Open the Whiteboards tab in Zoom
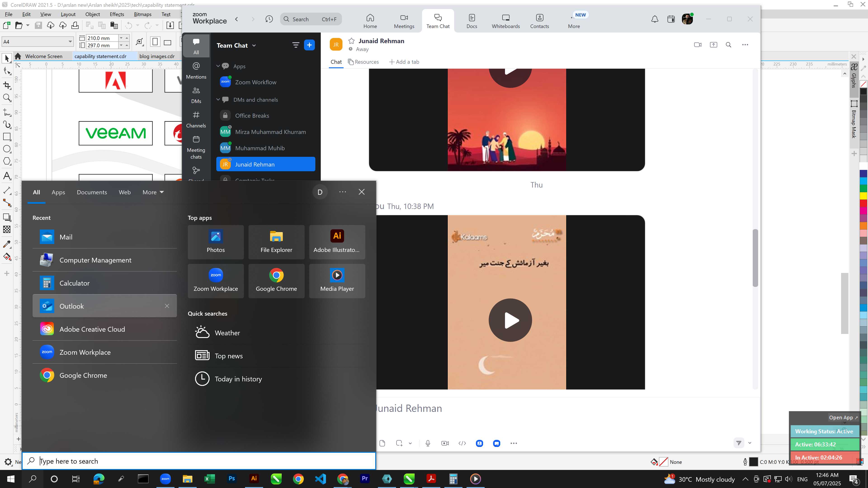The height and width of the screenshot is (488, 868). pyautogui.click(x=505, y=21)
